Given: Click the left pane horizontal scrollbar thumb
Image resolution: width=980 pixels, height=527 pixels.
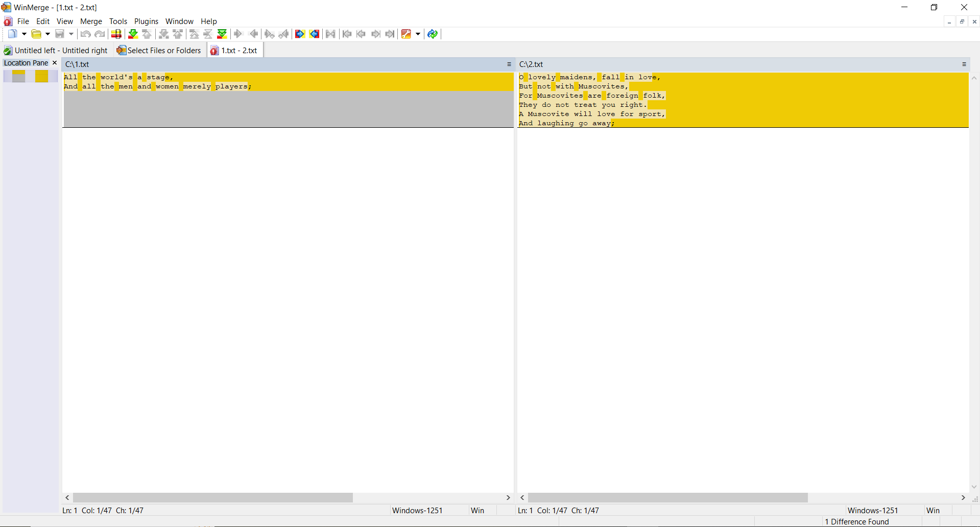Looking at the screenshot, I should point(212,498).
